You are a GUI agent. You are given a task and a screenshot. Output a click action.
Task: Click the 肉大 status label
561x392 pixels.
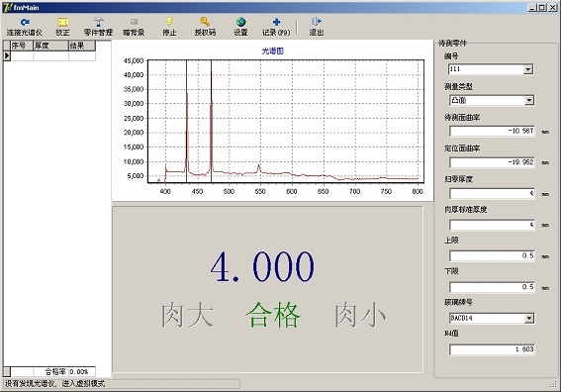[187, 315]
